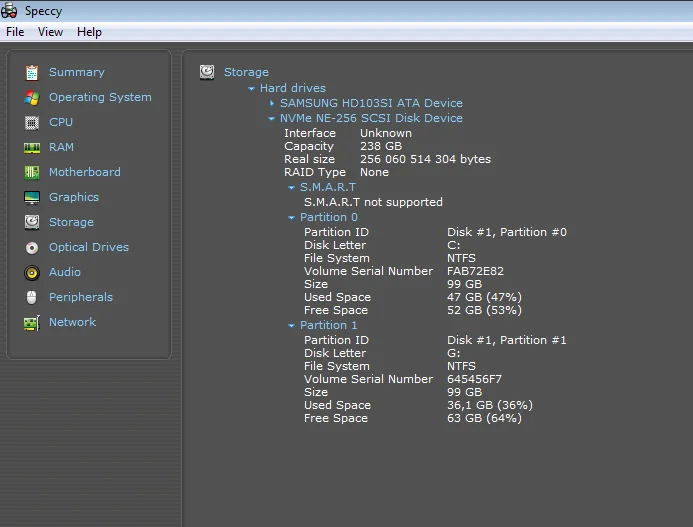The height and width of the screenshot is (527, 693).
Task: Open the View menu
Action: pos(50,32)
